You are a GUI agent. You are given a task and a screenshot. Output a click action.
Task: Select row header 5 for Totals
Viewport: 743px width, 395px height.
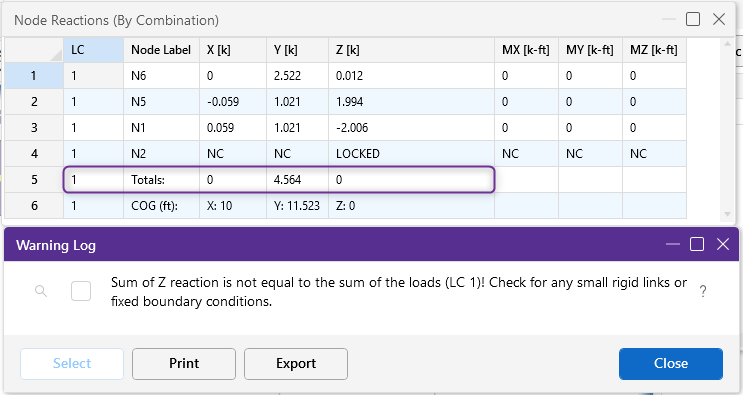(34, 180)
